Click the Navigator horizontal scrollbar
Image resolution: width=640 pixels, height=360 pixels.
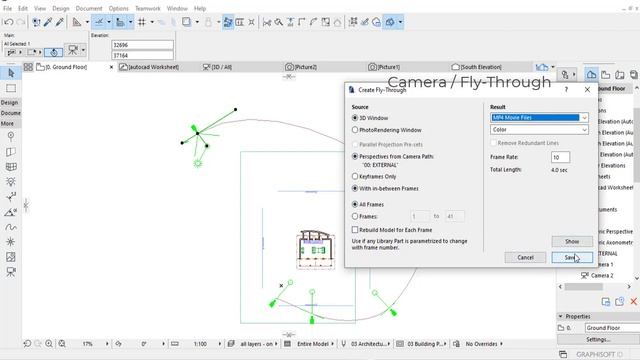coord(584,287)
